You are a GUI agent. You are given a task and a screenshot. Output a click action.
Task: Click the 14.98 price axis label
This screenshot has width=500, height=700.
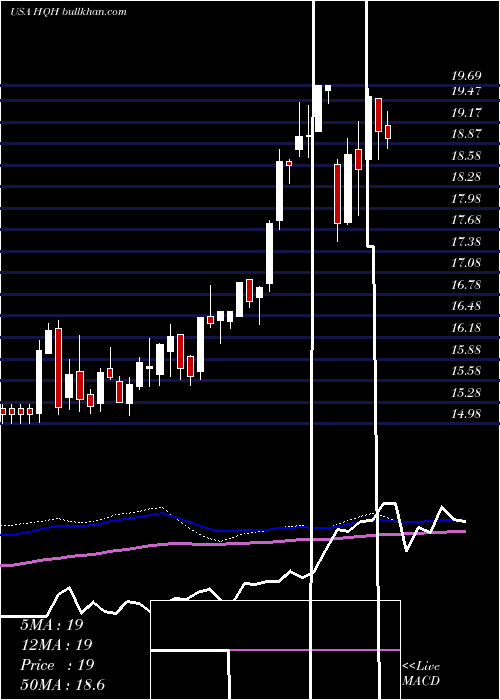(x=467, y=414)
